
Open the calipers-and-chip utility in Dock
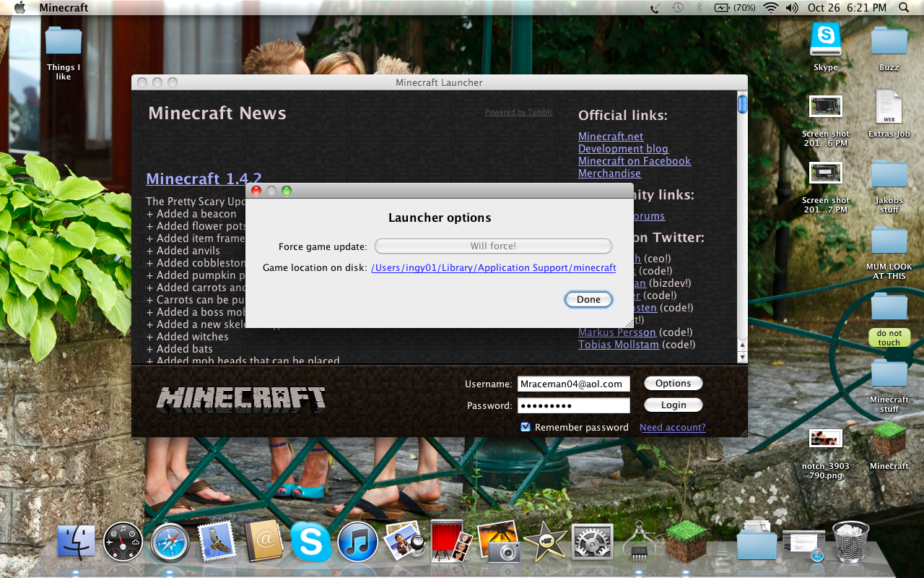click(639, 542)
